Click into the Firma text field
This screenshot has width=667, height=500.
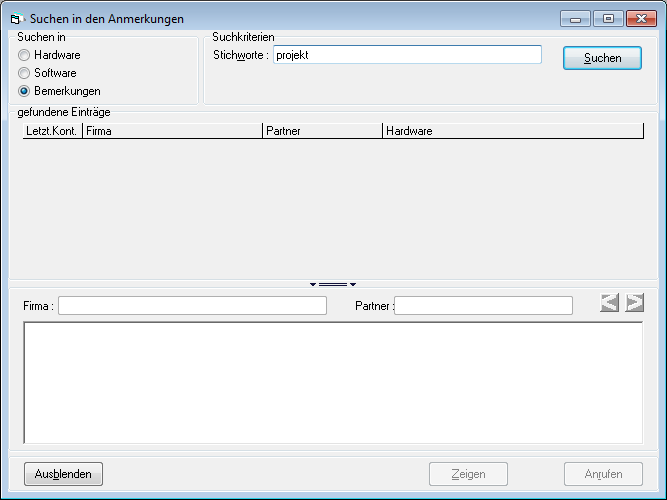pyautogui.click(x=192, y=306)
